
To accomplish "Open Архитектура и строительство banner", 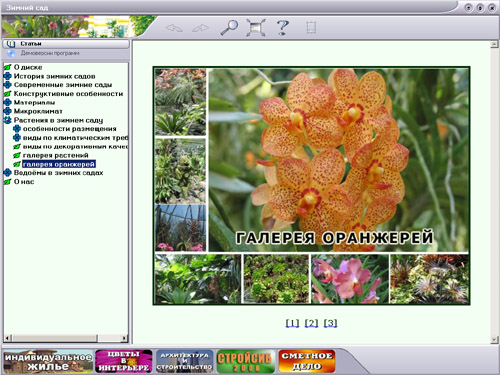I will click(184, 361).
